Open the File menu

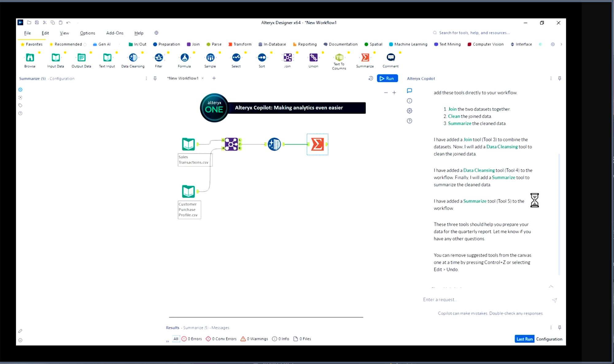coord(27,33)
